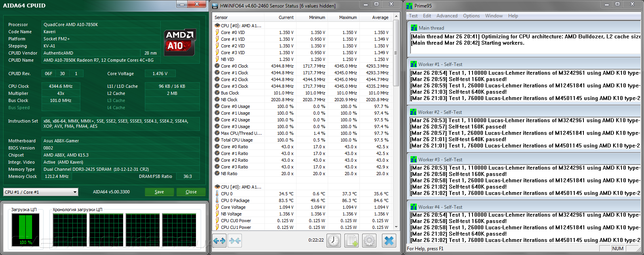Click the AIDA64 v5.00.3300 version label
The image size is (644, 255).
tap(111, 192)
